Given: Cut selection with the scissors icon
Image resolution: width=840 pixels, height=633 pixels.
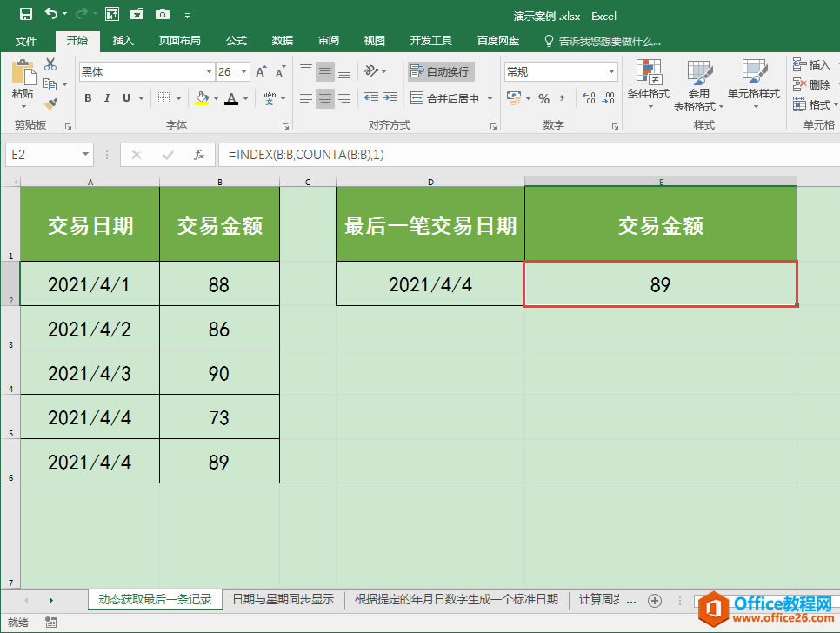Looking at the screenshot, I should (x=50, y=64).
